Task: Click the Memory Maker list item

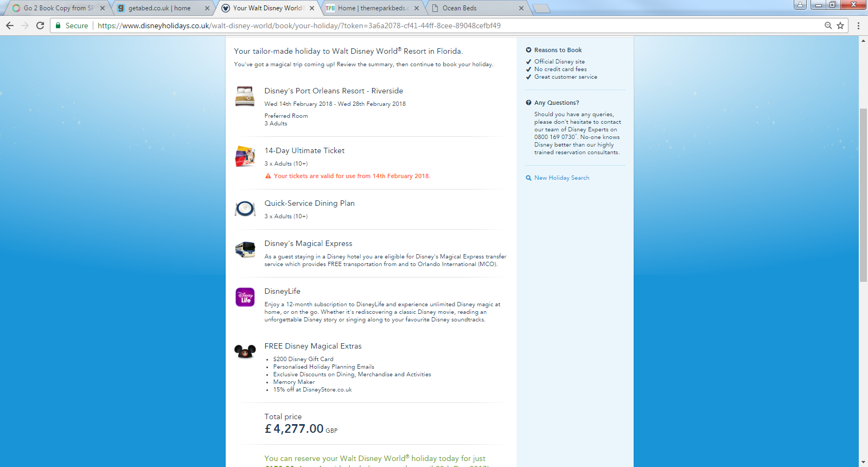Action: (x=294, y=382)
